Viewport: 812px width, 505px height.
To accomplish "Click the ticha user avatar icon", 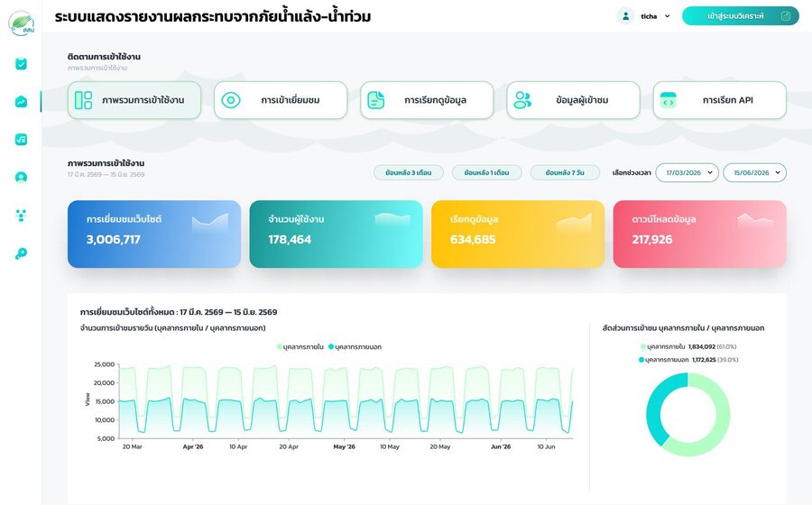I will 625,16.
